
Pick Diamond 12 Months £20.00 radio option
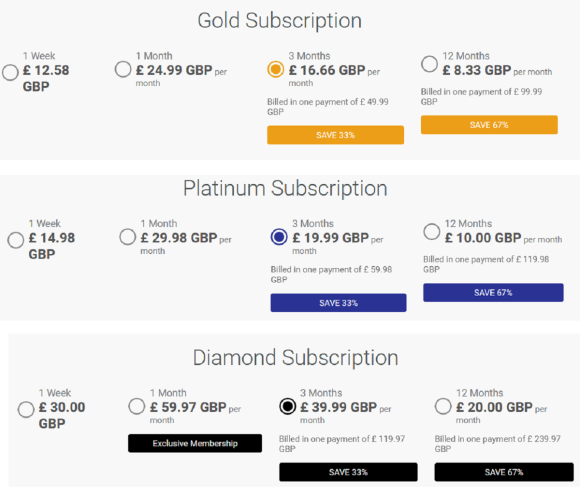coord(443,406)
